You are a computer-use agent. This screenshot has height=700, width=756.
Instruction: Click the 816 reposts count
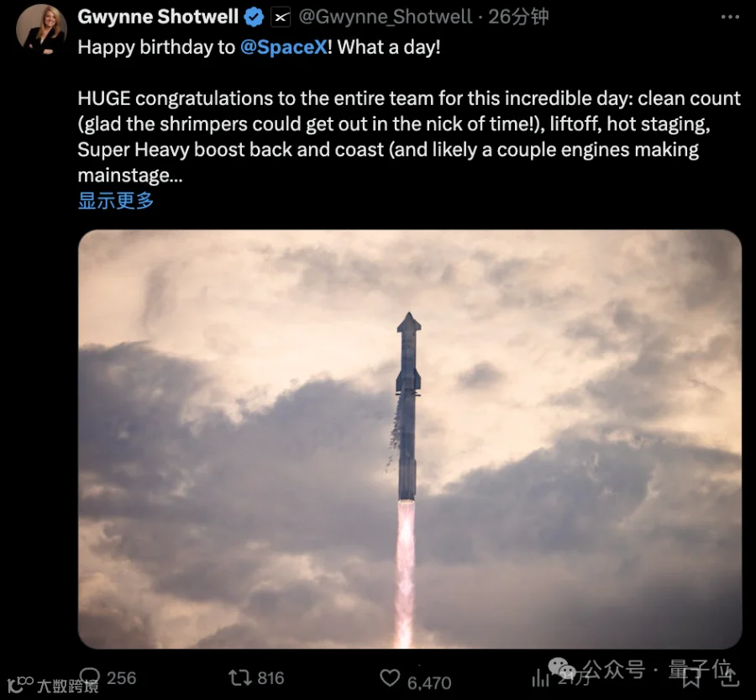270,678
